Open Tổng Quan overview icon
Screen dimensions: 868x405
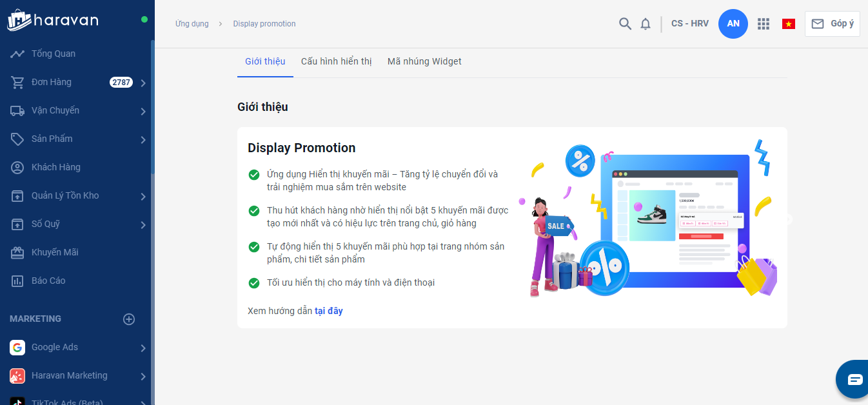click(x=17, y=54)
